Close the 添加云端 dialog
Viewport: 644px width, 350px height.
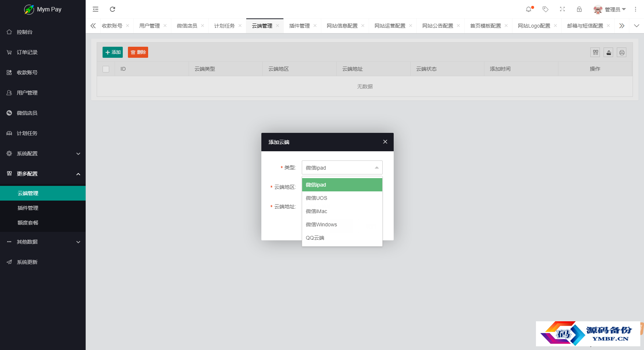pos(385,142)
